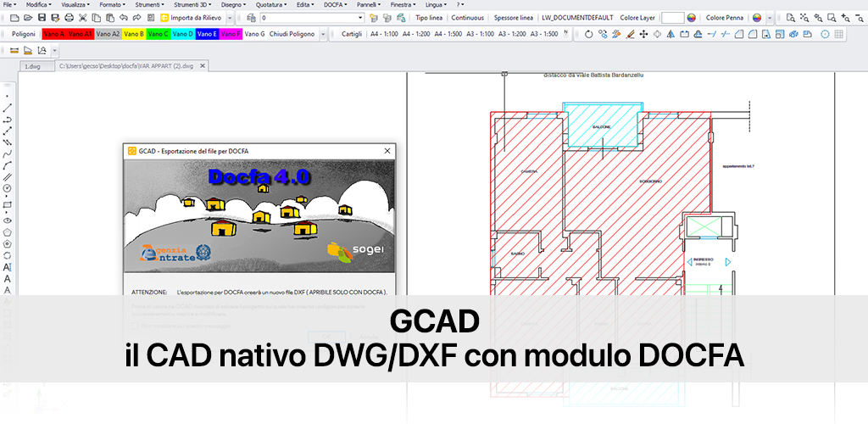Expand the color toolbar overflow arrow

pos(769,18)
